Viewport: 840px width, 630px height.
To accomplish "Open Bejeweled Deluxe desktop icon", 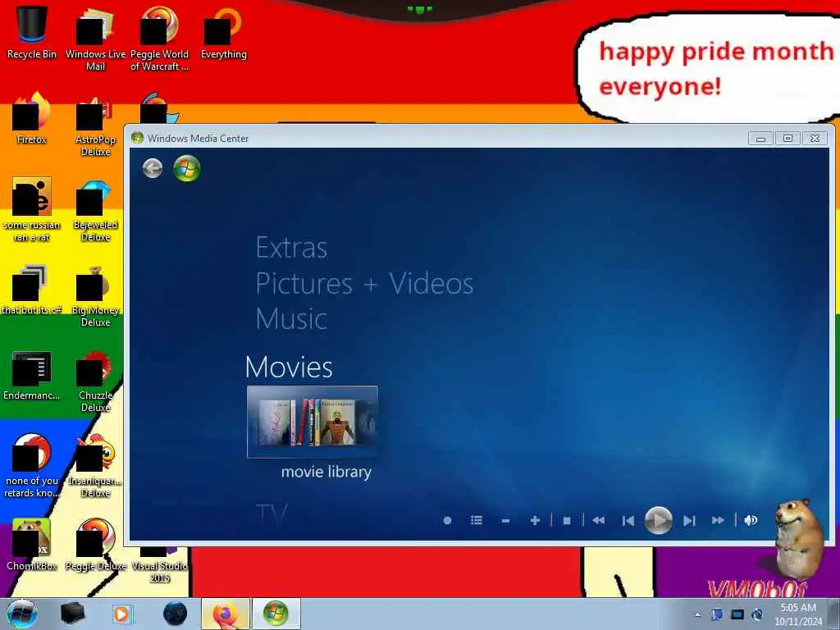I will pos(95,210).
